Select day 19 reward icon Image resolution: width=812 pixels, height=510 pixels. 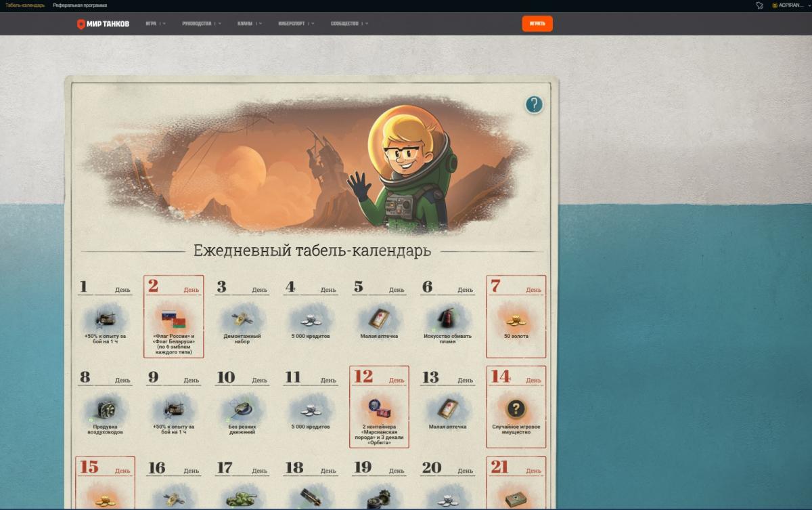[x=379, y=500]
